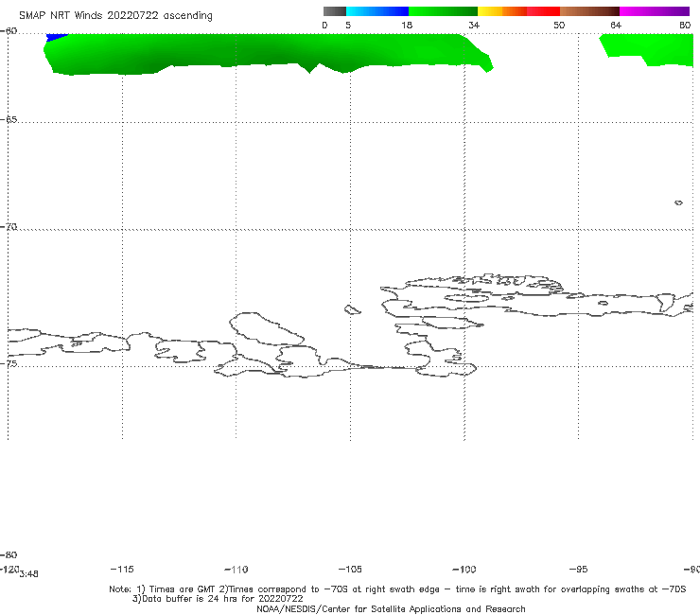The width and height of the screenshot is (700, 615).
Task: Click the colorbar label '5'
Action: (x=348, y=25)
